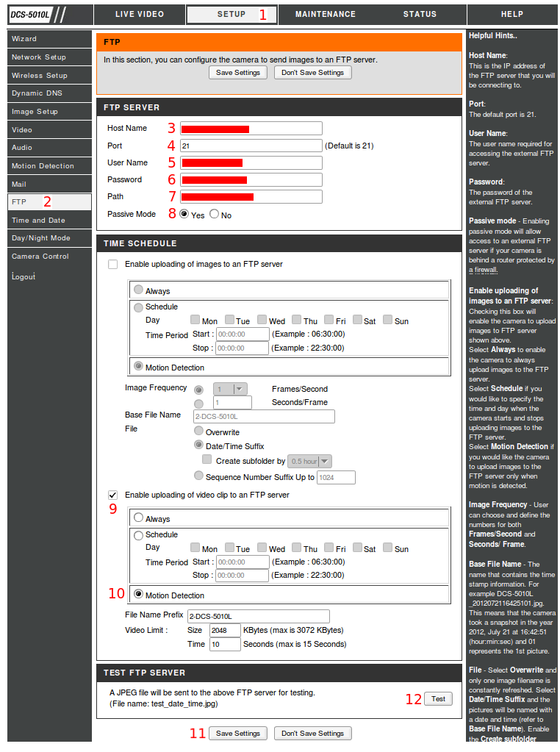
Task: Click bottom Save Settings button
Action: 238,734
